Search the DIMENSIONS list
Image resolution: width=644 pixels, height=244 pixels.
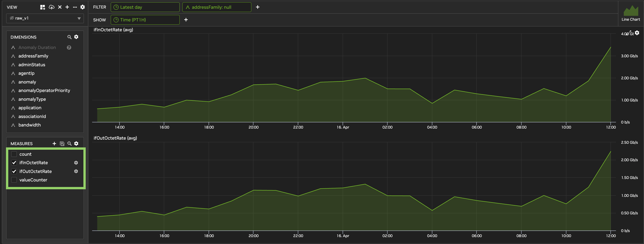pos(69,37)
